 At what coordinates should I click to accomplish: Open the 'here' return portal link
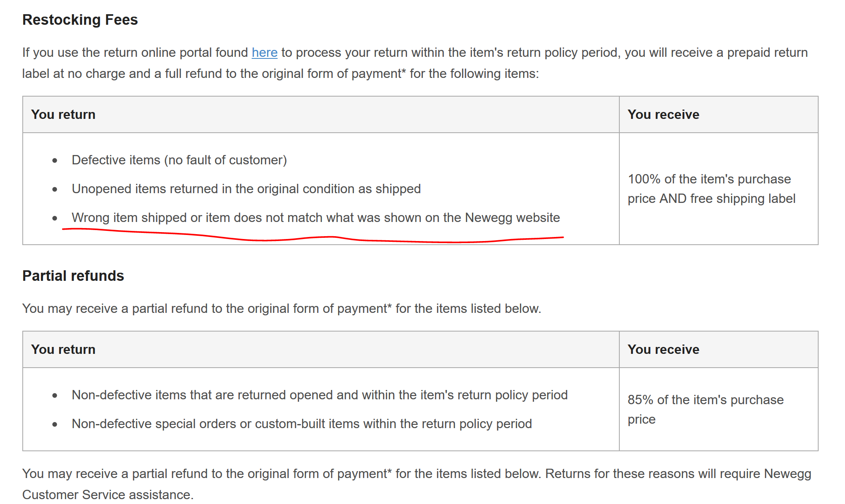tap(264, 53)
